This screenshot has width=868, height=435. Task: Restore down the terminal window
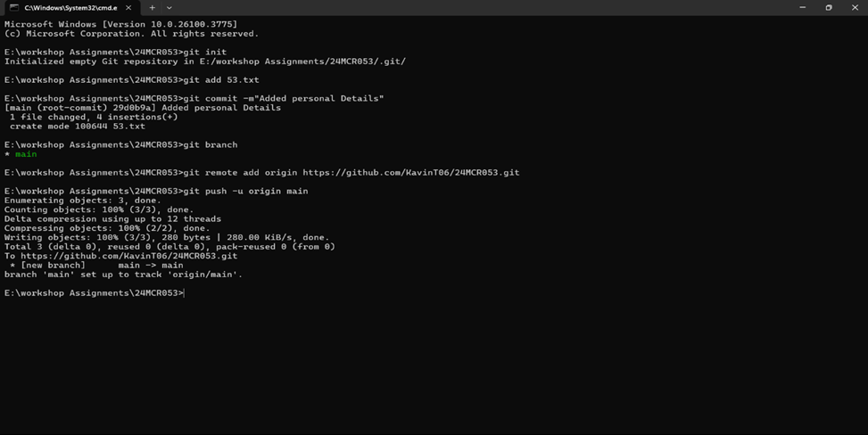pyautogui.click(x=829, y=7)
